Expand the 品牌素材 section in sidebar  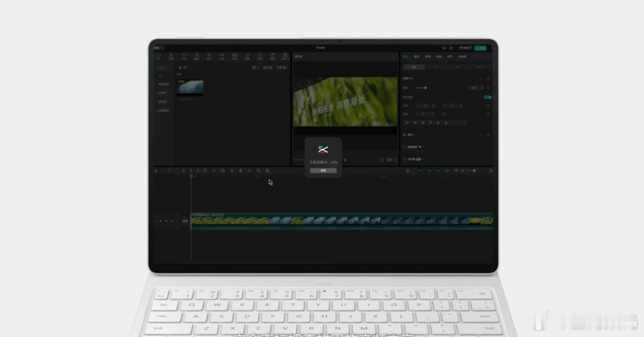coord(163,110)
